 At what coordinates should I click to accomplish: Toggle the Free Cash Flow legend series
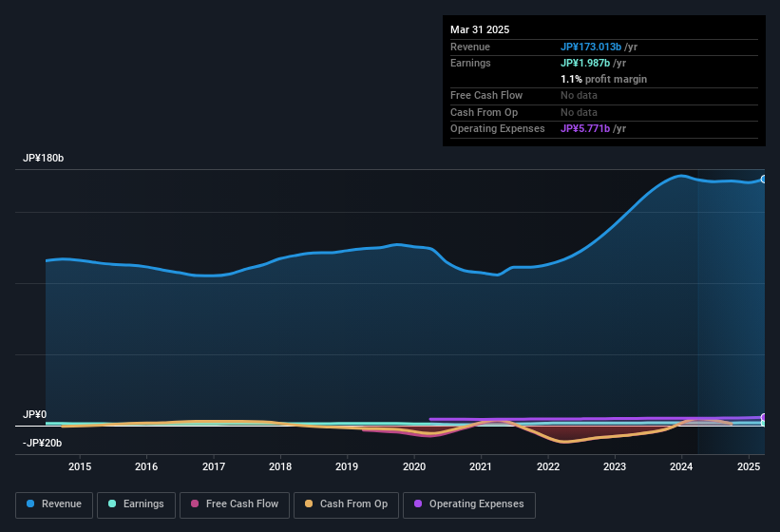click(235, 504)
